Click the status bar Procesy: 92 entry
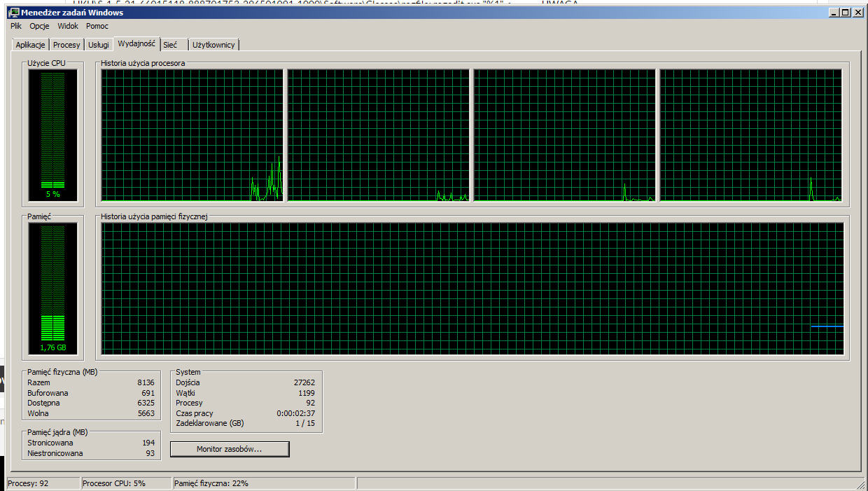 [43, 483]
